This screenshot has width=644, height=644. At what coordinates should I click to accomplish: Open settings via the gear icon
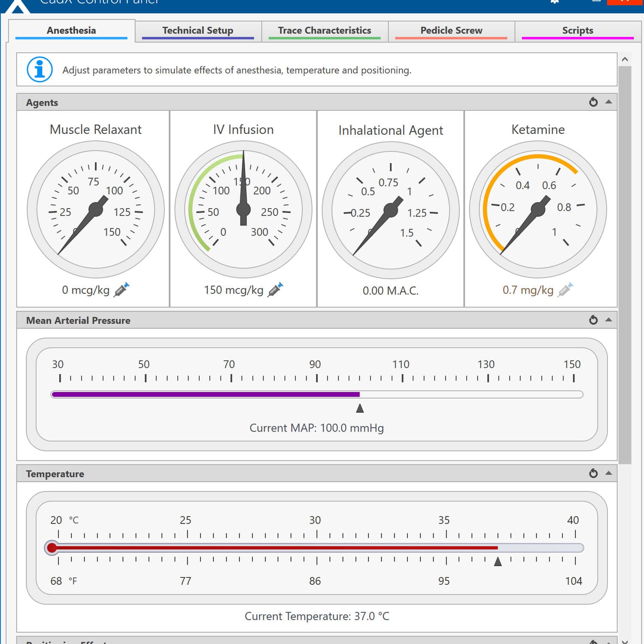(554, 2)
